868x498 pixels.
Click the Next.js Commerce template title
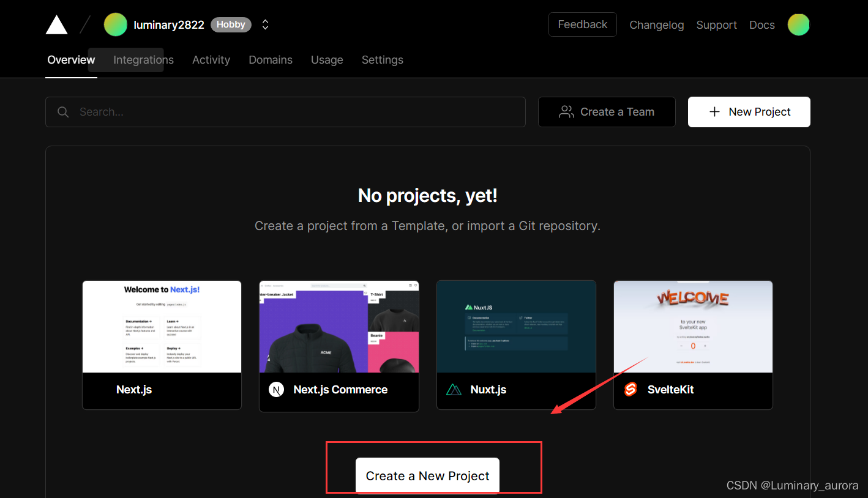click(340, 390)
